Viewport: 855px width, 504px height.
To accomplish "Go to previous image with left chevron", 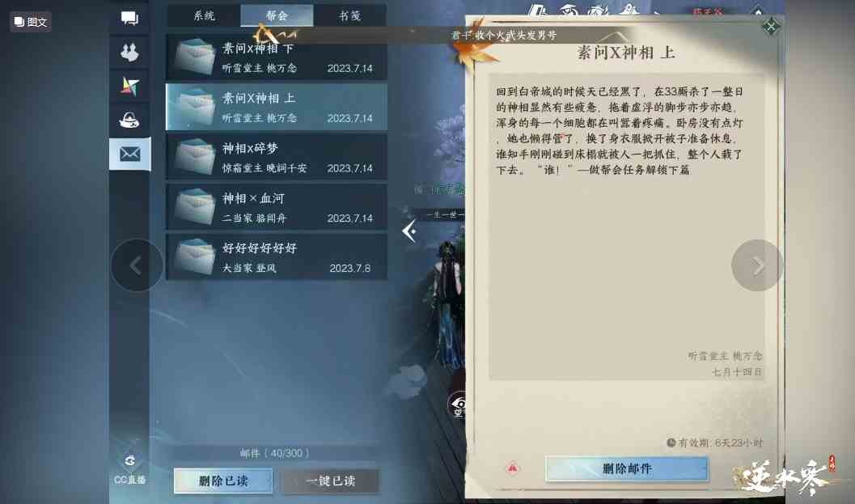I will coord(137,265).
